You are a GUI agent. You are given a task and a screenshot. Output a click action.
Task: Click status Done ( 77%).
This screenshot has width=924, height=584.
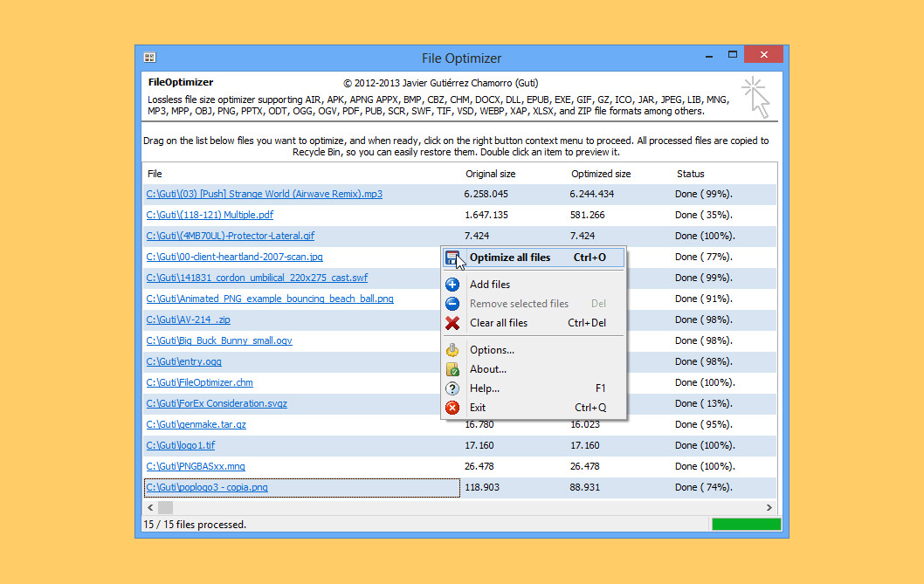[704, 257]
